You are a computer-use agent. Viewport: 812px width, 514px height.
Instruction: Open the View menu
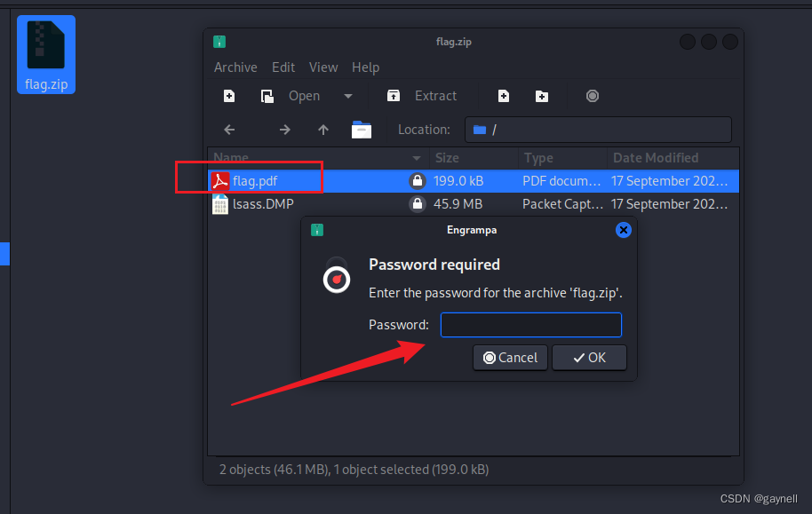click(x=323, y=67)
